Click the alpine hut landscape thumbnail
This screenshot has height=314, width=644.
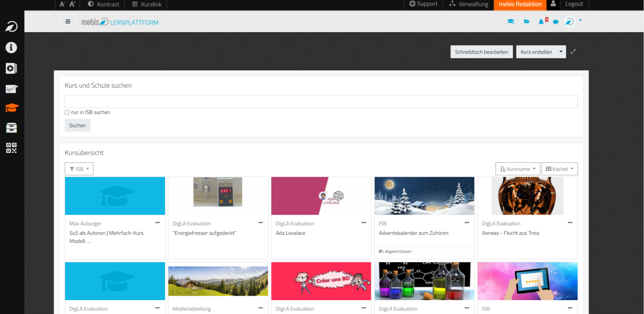click(218, 281)
